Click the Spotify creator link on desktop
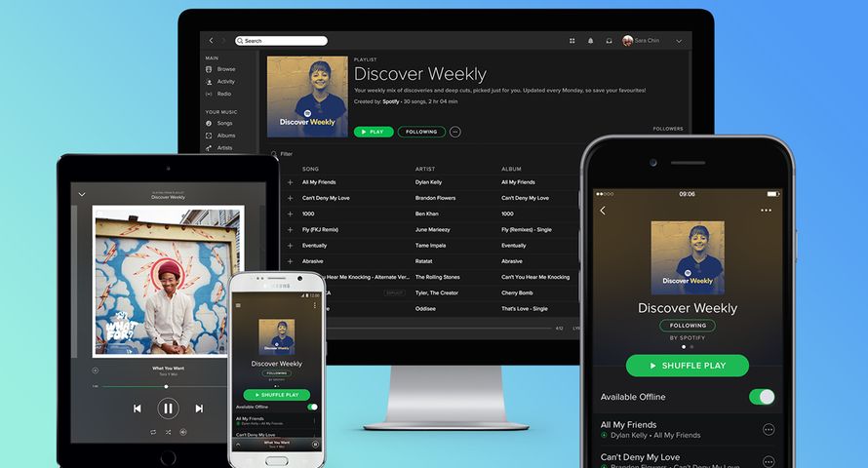 tap(390, 101)
